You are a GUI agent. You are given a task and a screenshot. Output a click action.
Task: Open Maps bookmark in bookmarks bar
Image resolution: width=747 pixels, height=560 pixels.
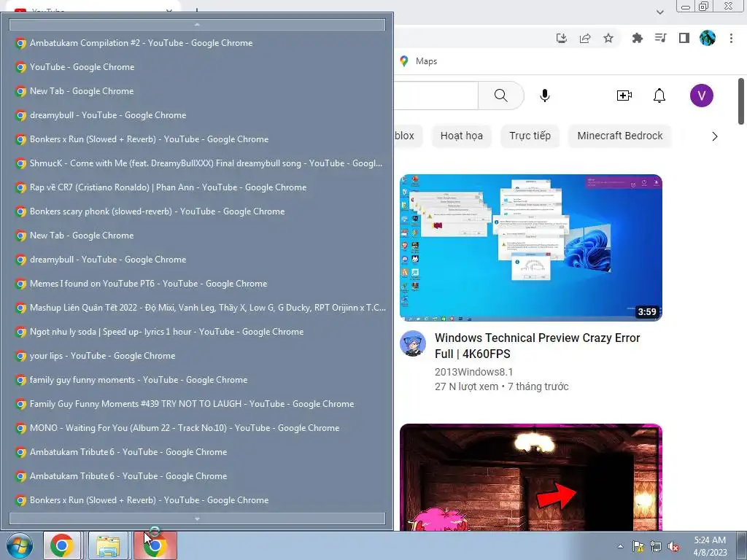(x=419, y=61)
